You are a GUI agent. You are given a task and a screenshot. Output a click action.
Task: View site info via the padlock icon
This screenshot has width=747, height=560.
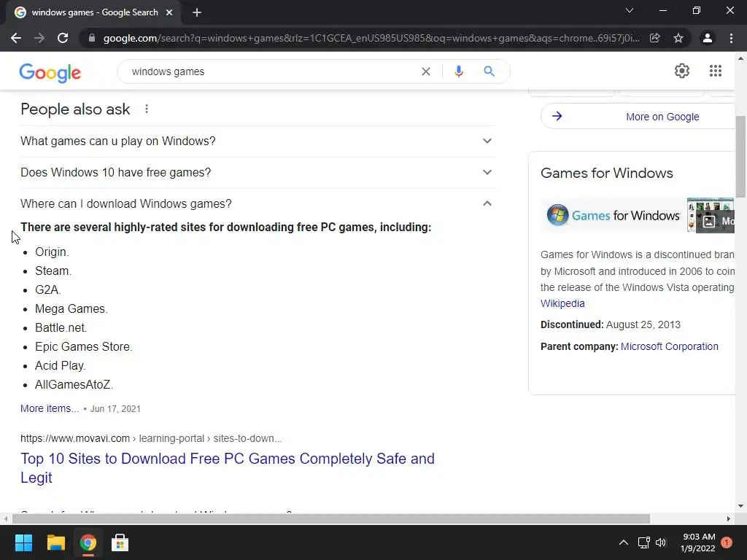click(92, 38)
